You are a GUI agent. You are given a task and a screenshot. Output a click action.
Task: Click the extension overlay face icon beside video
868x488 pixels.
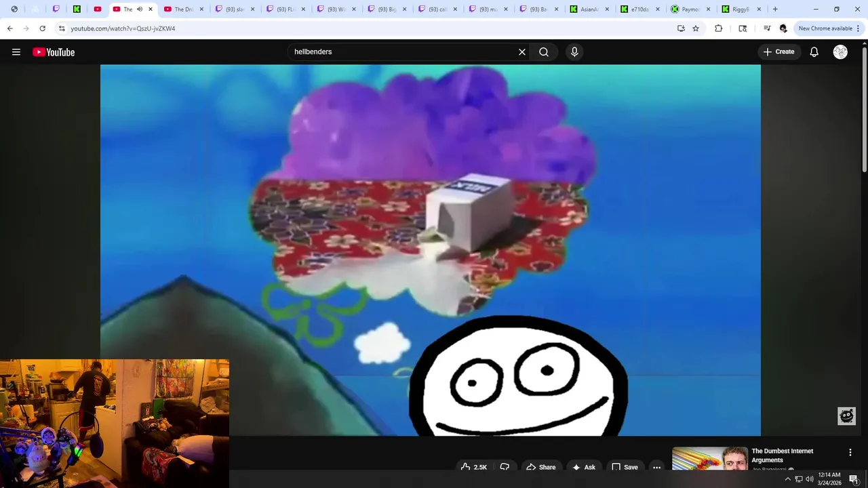846,416
